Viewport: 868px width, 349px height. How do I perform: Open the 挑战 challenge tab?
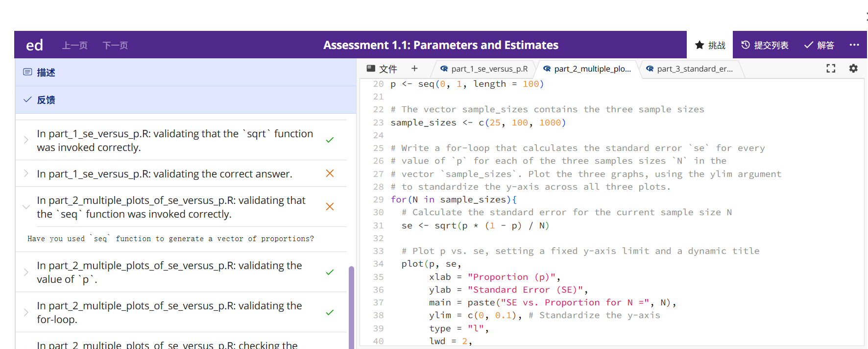(x=710, y=45)
